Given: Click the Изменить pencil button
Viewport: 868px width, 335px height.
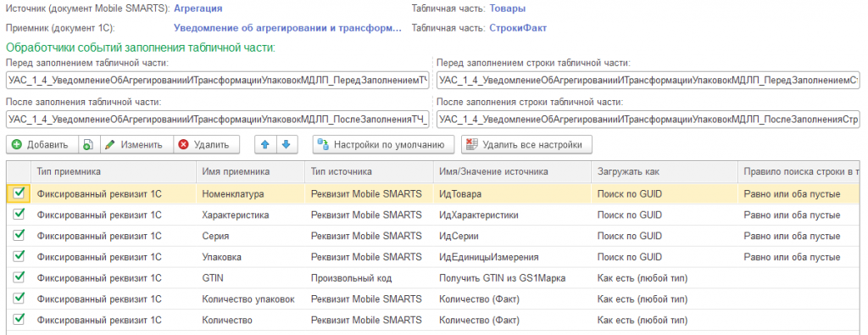Looking at the screenshot, I should click(x=136, y=144).
